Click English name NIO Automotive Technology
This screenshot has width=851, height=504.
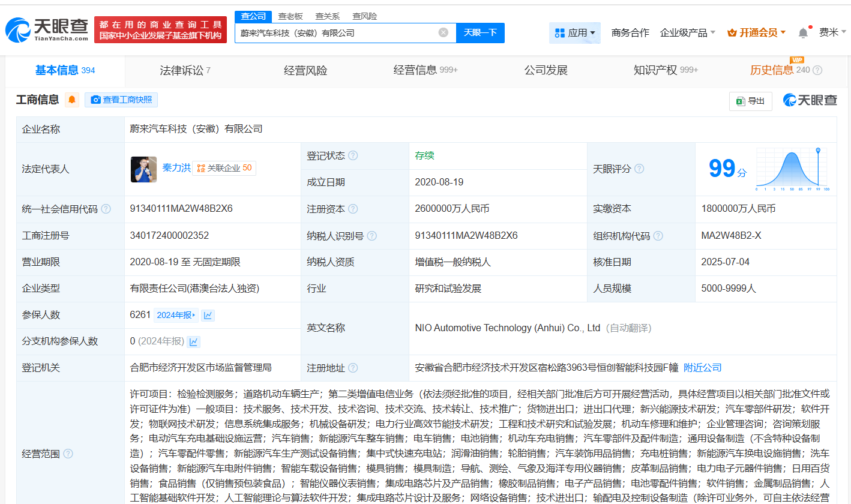click(508, 328)
